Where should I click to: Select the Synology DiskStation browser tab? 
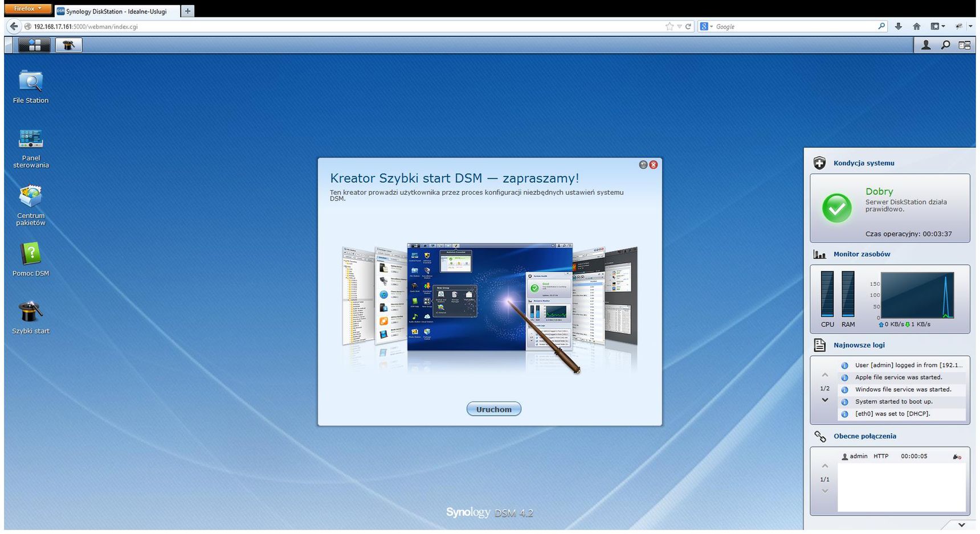(117, 11)
